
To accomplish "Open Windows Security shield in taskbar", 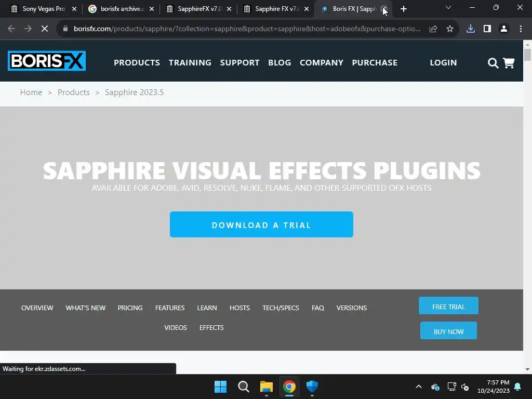I will click(x=312, y=387).
